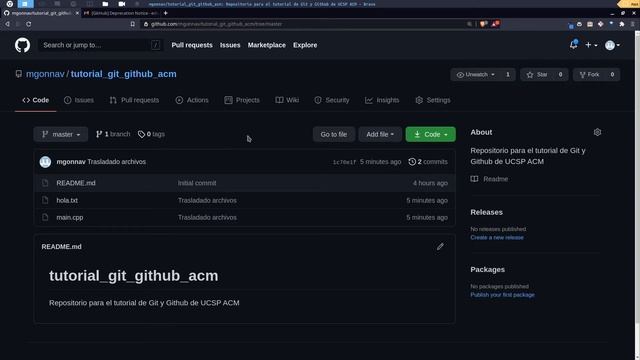
Task: Select the Code tab
Action: 36,100
